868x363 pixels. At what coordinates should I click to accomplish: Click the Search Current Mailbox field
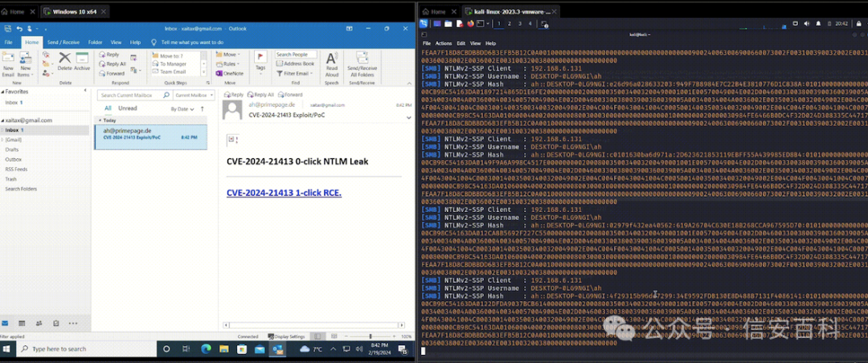pos(134,96)
